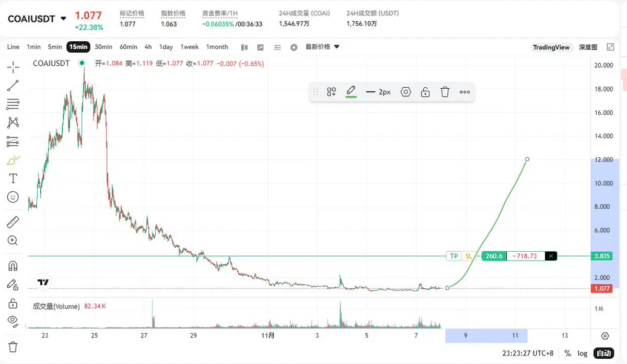Select the 1week timeframe
This screenshot has height=364, width=627.
point(190,47)
